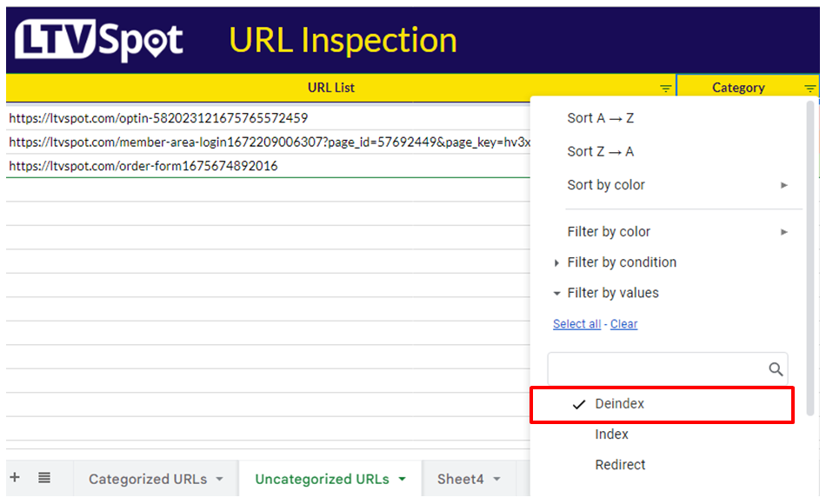The width and height of the screenshot is (826, 504).
Task: Click the Category column header
Action: (738, 88)
